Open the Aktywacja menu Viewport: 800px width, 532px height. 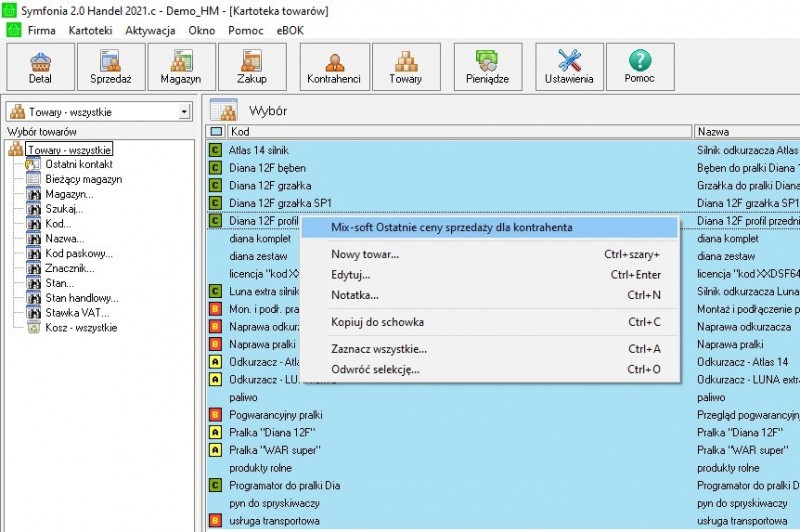(150, 31)
